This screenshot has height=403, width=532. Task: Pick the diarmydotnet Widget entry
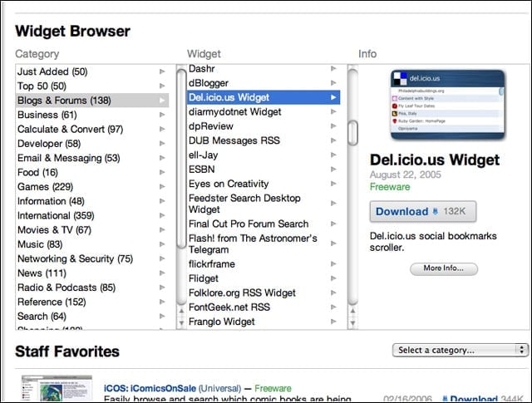click(264, 112)
